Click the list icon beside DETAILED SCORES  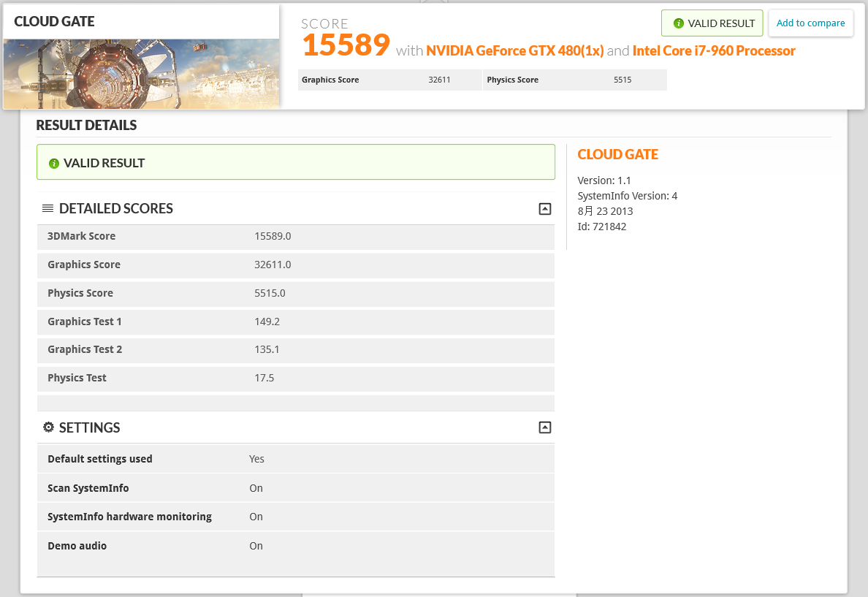(48, 208)
